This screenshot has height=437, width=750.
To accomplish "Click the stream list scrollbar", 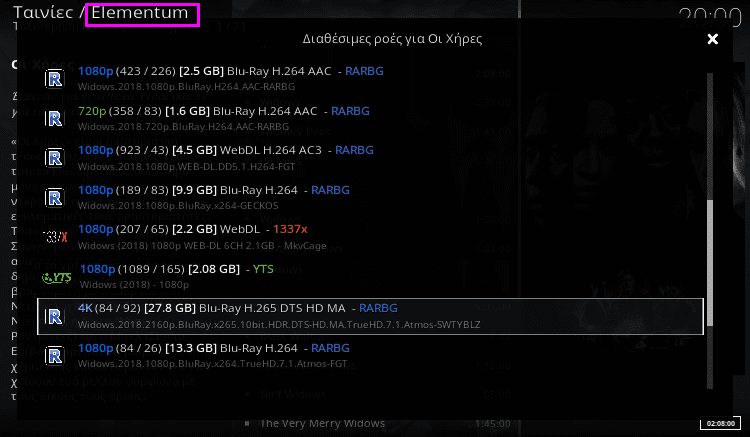I will 710,260.
